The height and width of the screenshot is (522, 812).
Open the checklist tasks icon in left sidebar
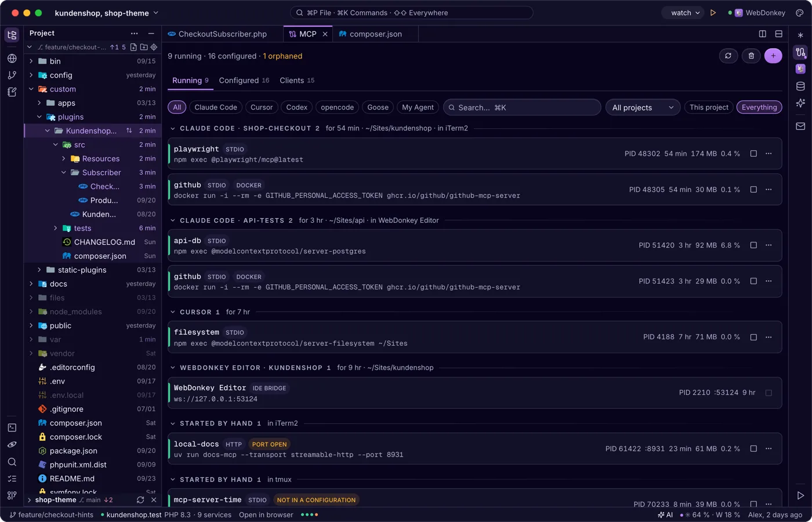coord(12,478)
